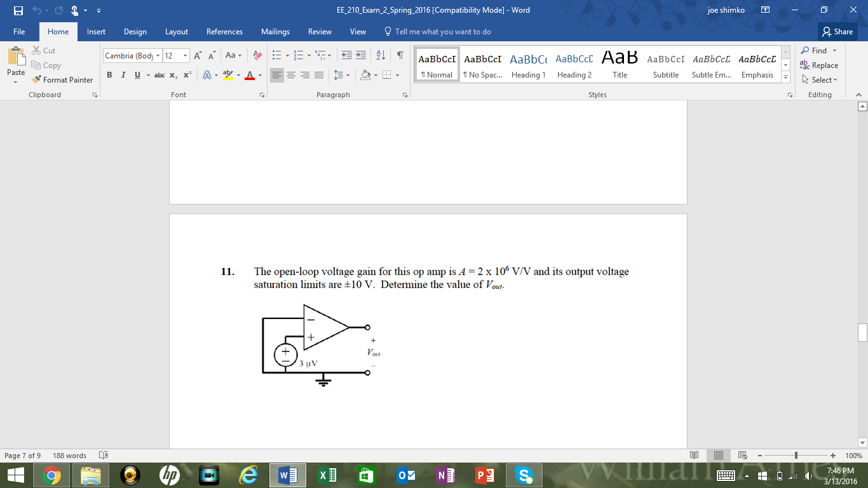Switch to the Review tab
This screenshot has width=868, height=488.
[320, 31]
